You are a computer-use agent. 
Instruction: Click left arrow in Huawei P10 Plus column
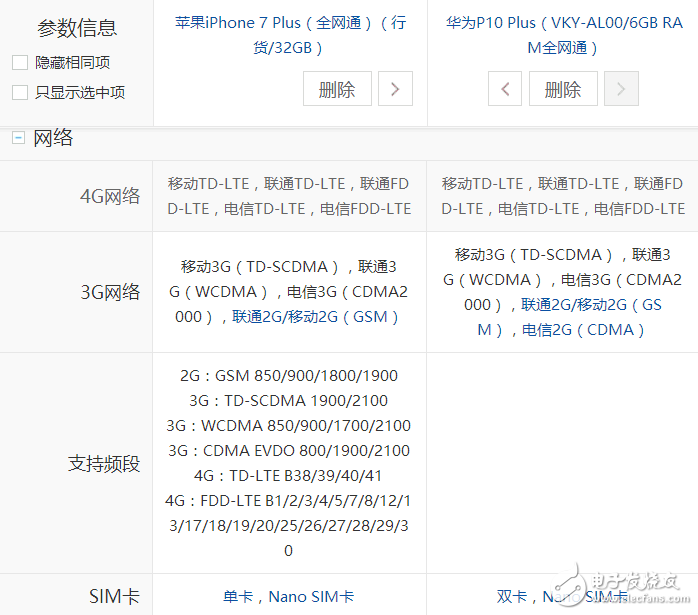pyautogui.click(x=505, y=89)
